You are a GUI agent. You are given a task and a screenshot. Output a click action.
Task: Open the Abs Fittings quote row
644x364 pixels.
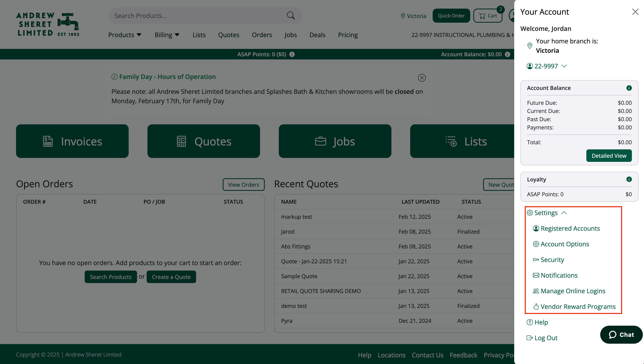(x=394, y=247)
